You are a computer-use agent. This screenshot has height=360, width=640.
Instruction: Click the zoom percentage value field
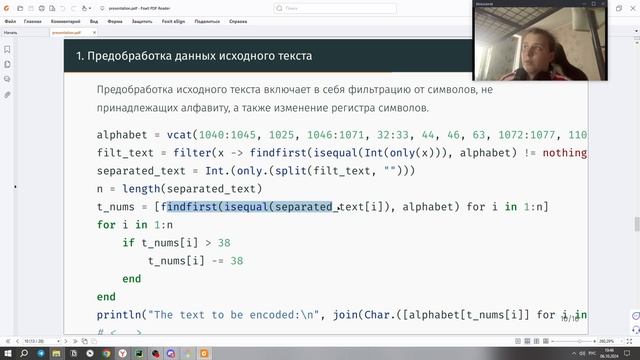(x=607, y=341)
